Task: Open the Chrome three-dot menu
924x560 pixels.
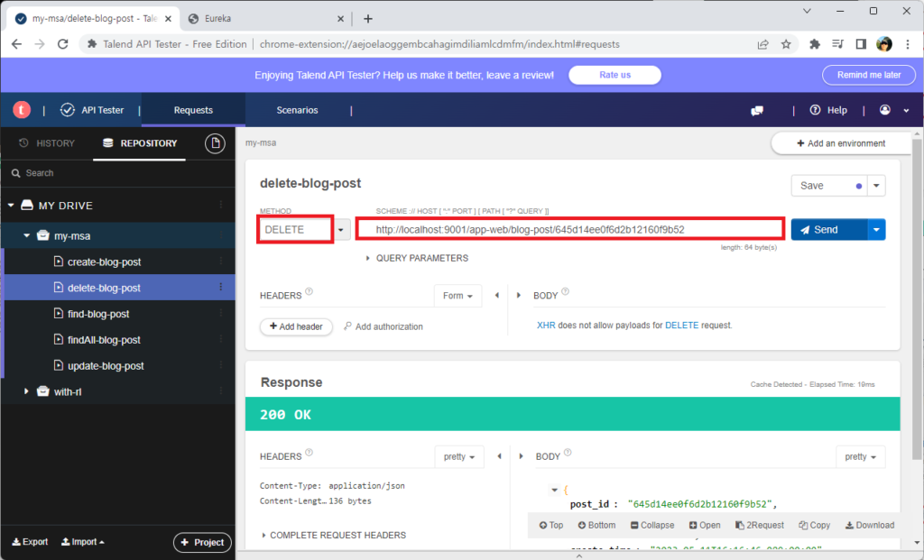Action: (x=908, y=44)
